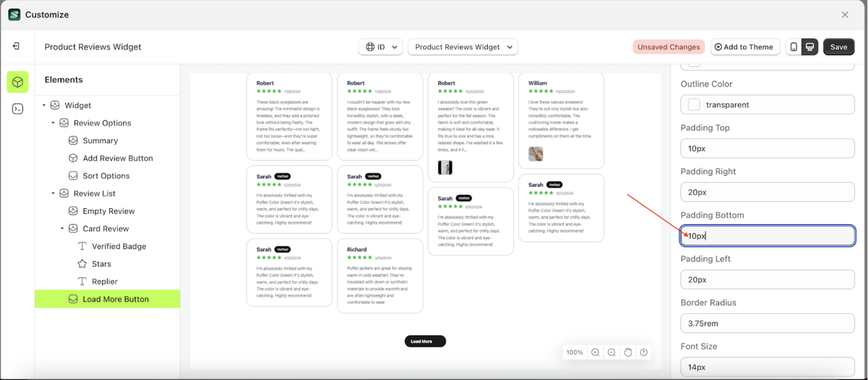Open the Product Reviews Widget dropdown
This screenshot has height=380, width=868.
(462, 47)
